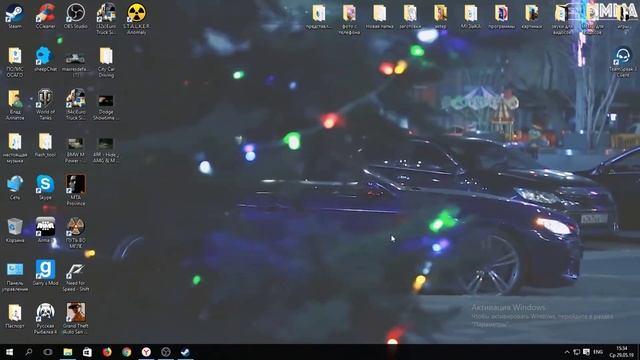Open the Сеть network icon
640x360 pixels.
[x=15, y=187]
